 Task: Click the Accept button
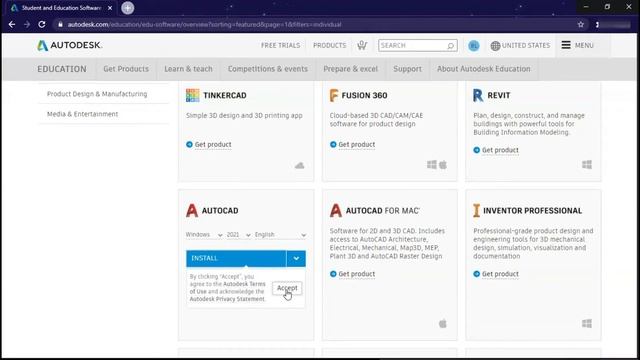coord(287,288)
